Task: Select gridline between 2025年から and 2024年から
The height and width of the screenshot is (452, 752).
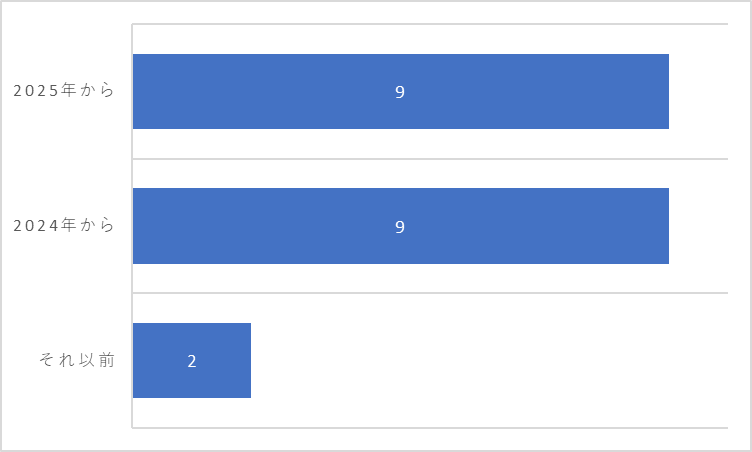Action: pyautogui.click(x=430, y=158)
